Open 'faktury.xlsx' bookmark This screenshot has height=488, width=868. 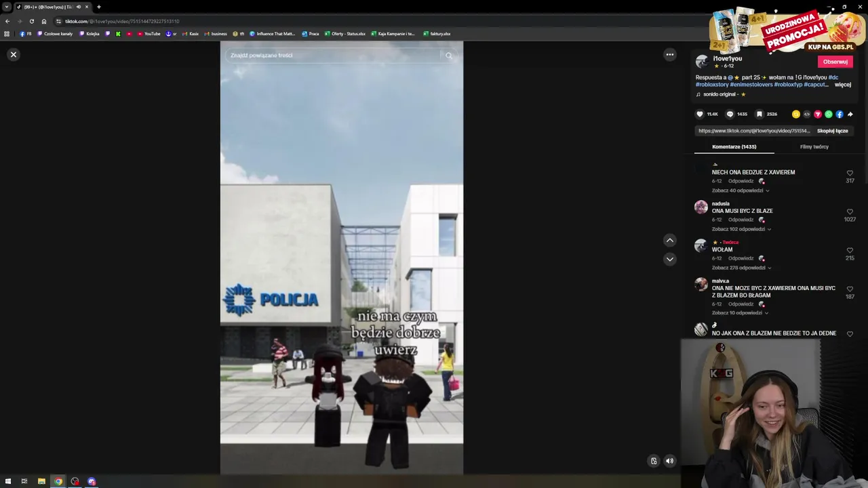coord(437,34)
